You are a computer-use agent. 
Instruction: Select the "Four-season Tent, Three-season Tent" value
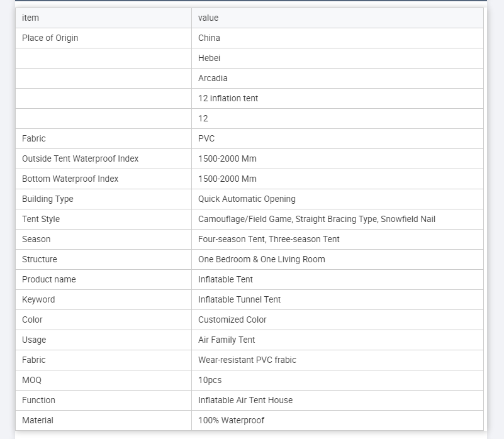[269, 239]
